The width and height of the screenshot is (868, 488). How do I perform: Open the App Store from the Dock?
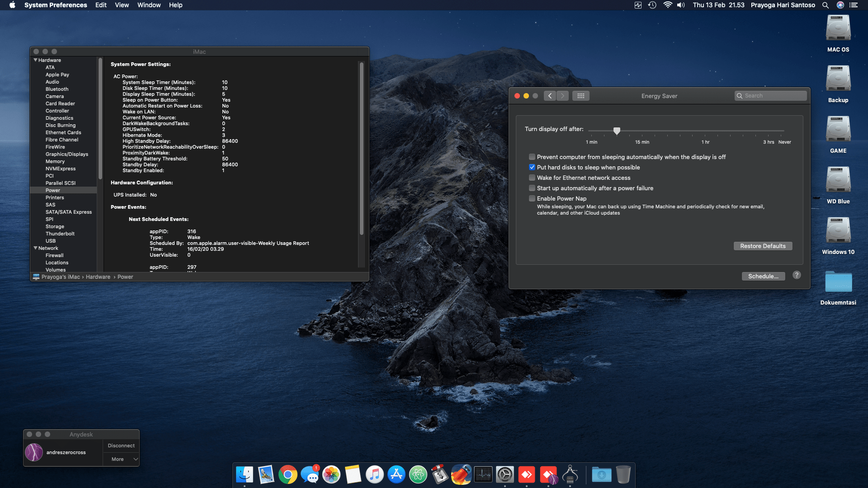(x=397, y=475)
